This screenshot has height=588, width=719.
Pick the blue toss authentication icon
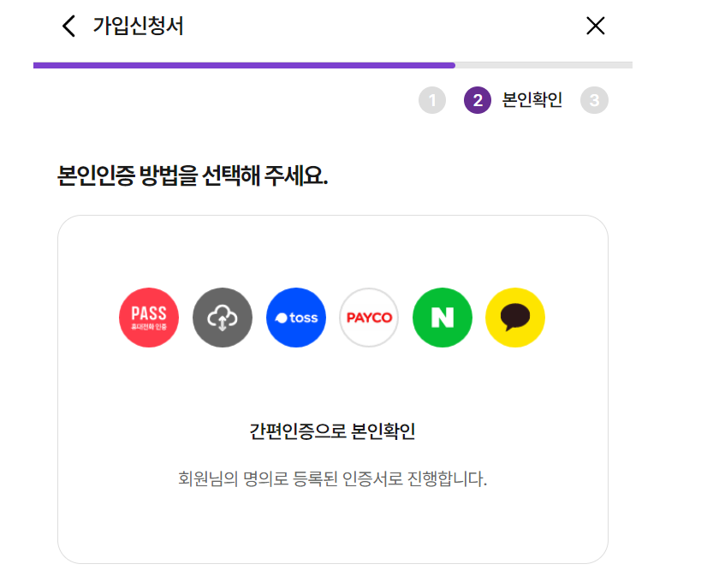pyautogui.click(x=296, y=318)
